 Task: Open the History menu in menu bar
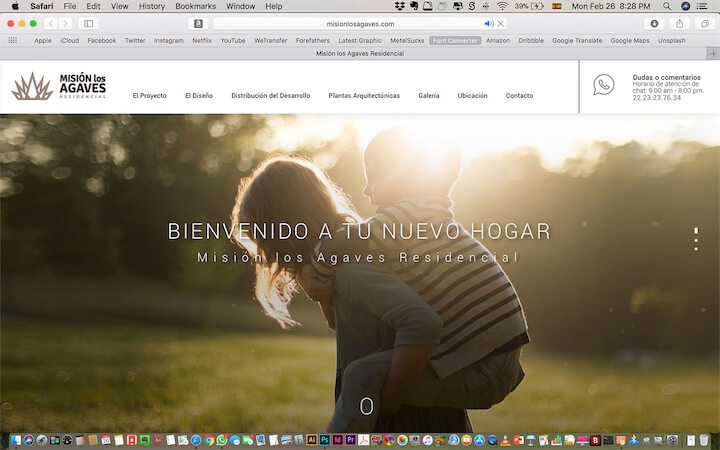pos(152,6)
